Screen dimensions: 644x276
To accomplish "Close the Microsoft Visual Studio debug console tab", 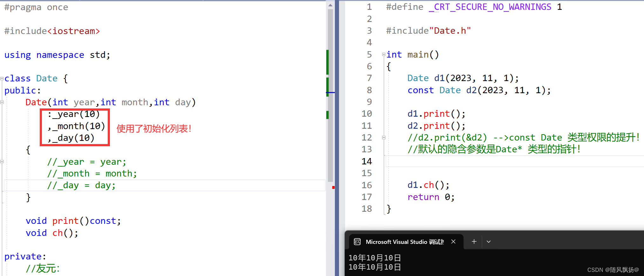I will click(453, 242).
